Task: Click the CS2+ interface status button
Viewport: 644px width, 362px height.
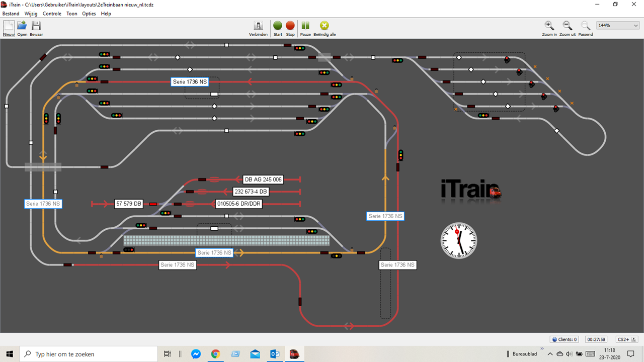Action: click(x=627, y=339)
